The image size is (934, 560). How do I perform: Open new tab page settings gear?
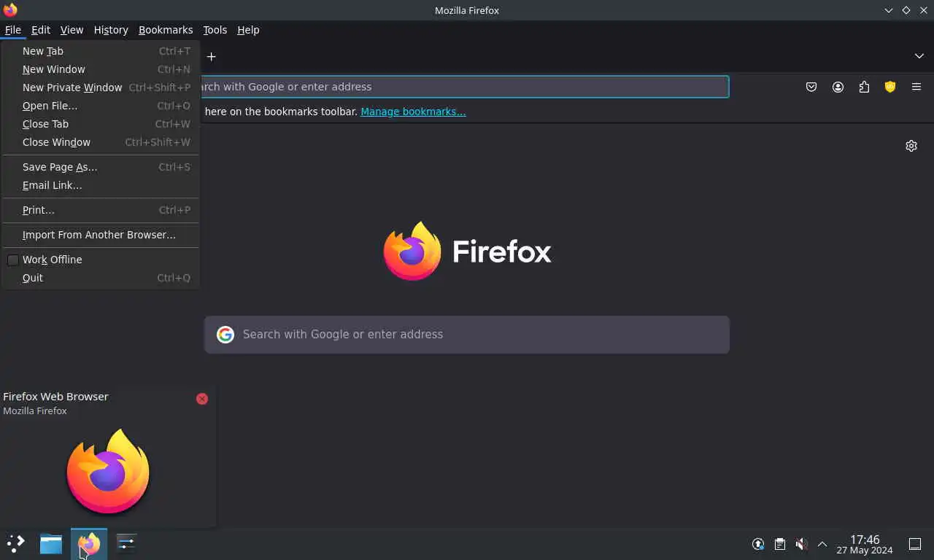pos(911,146)
